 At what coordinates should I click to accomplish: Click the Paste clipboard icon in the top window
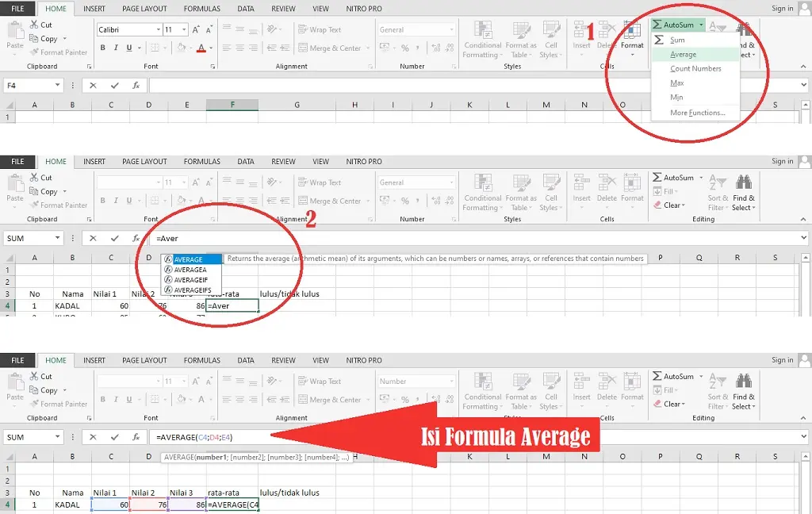(15, 31)
